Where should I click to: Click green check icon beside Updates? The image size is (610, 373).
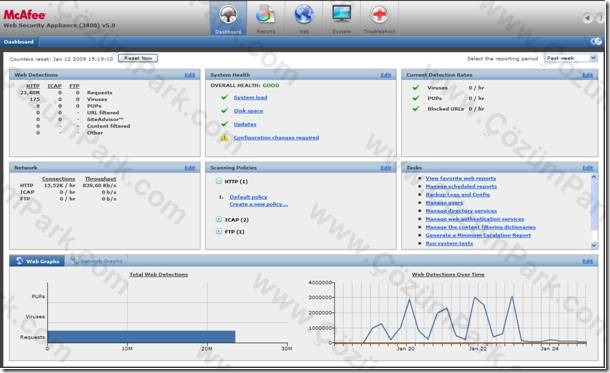(x=224, y=124)
